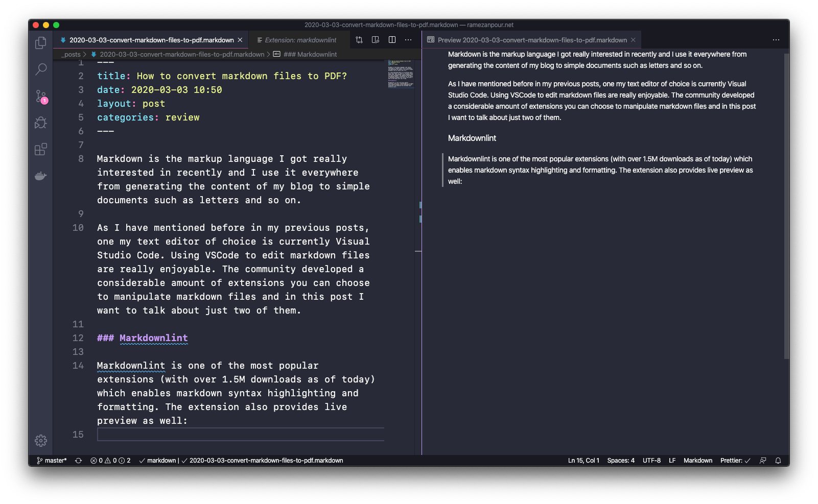Click the file name in breadcrumb

click(182, 54)
